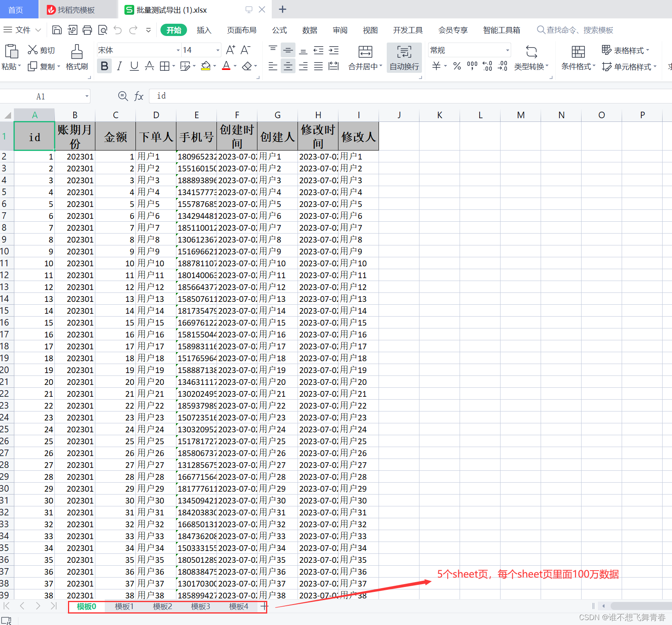The image size is (672, 625).
Task: Click the eraser clear formatting icon
Action: (247, 66)
